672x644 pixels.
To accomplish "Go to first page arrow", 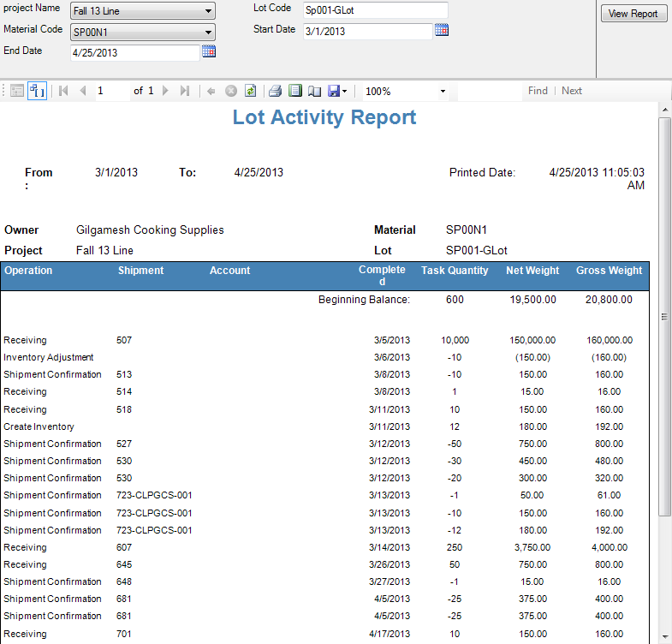I will coord(63,91).
